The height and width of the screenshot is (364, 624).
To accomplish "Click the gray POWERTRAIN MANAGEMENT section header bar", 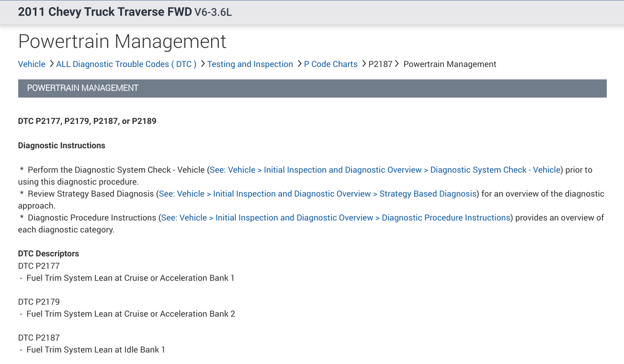I will 312,88.
